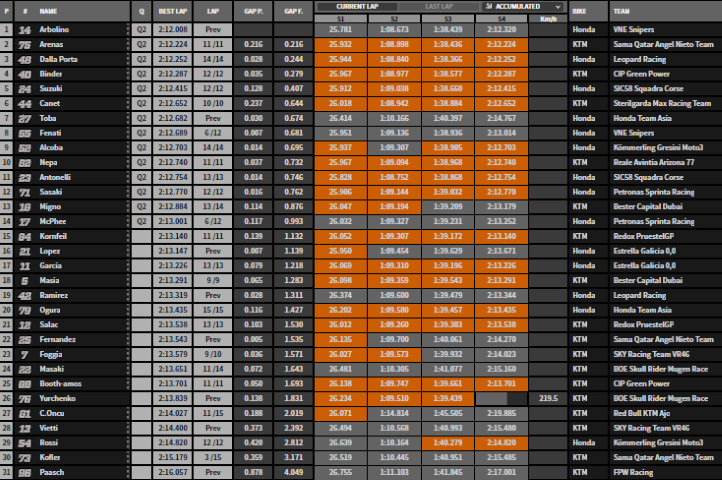Select rider name C.Oncu
This screenshot has width=722, height=480.
pyautogui.click(x=52, y=413)
